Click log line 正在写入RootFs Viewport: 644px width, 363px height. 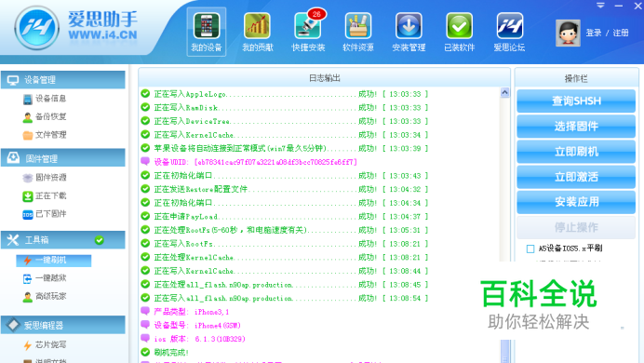click(284, 244)
